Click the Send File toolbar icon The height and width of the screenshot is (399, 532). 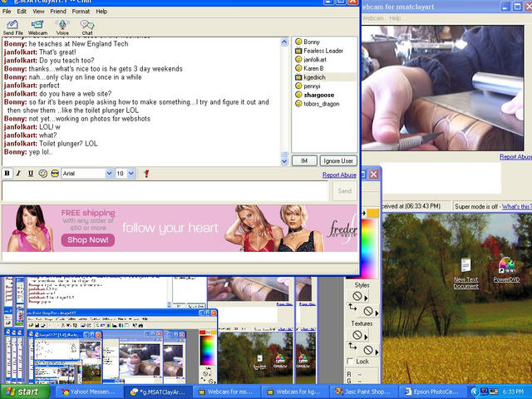coord(12,27)
